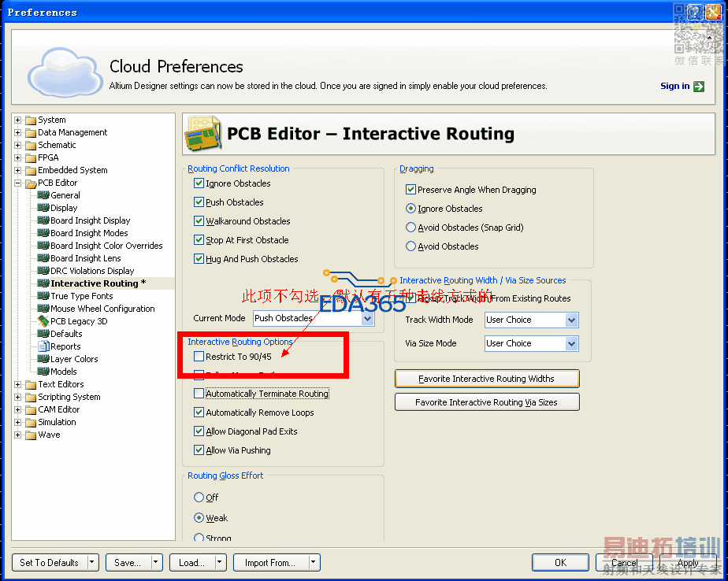Click the Defaults page icon
728x581 pixels.
[x=43, y=334]
